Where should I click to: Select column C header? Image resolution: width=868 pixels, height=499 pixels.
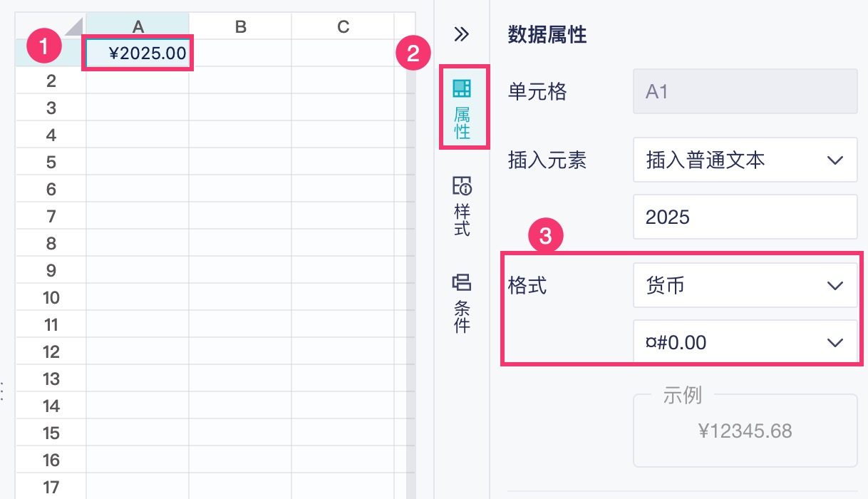[x=343, y=26]
